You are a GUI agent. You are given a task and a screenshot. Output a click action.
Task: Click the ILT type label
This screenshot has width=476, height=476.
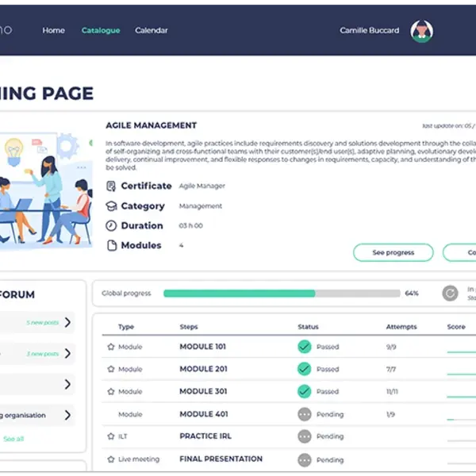(x=123, y=436)
